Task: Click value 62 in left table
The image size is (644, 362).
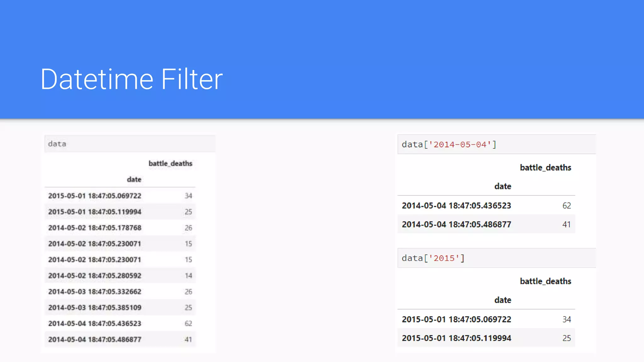Action: point(188,324)
